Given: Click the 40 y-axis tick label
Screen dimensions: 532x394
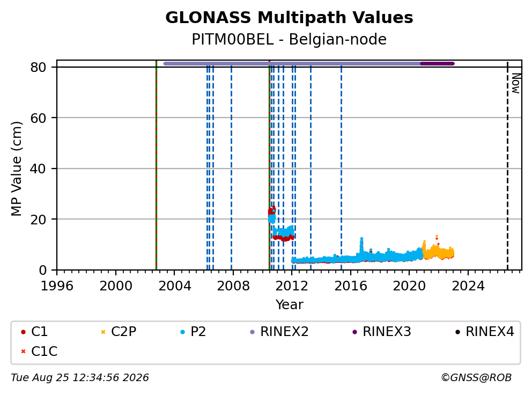Looking at the screenshot, I should coord(38,169).
